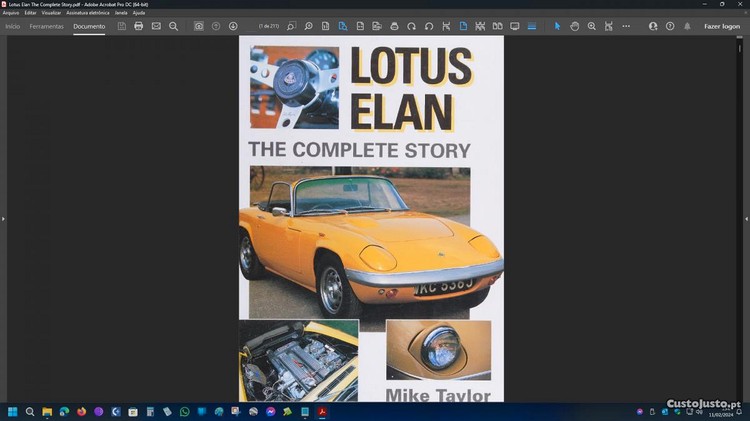Select the Hand pan tool
Image resolution: width=750 pixels, height=421 pixels.
575,26
